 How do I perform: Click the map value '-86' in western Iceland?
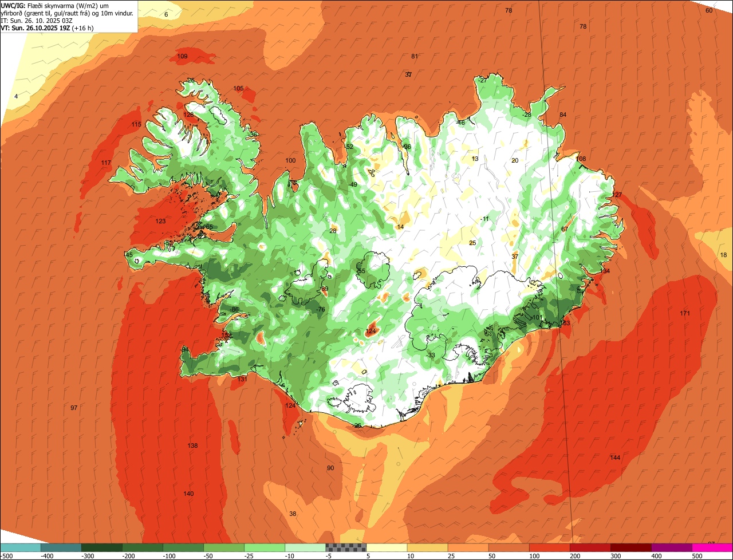point(234,309)
